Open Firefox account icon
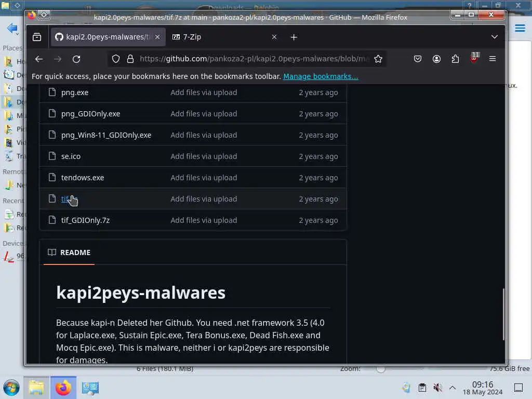 (436, 59)
